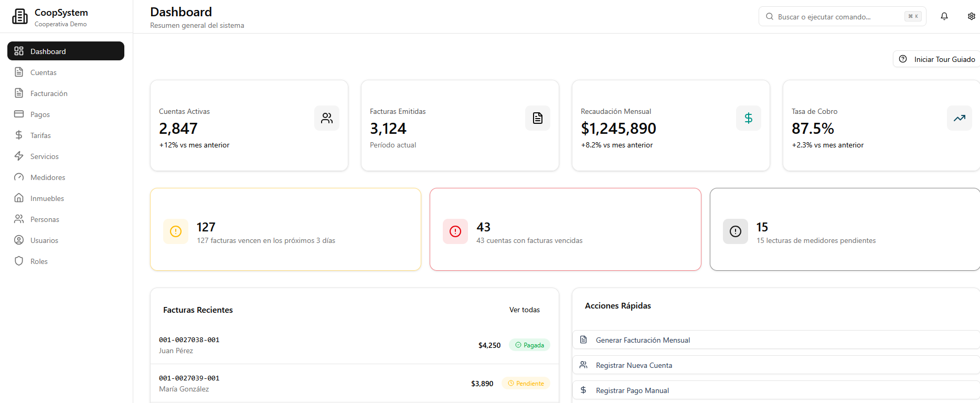980x403 pixels.
Task: Click Registrar Pago Manual button
Action: [x=632, y=390]
